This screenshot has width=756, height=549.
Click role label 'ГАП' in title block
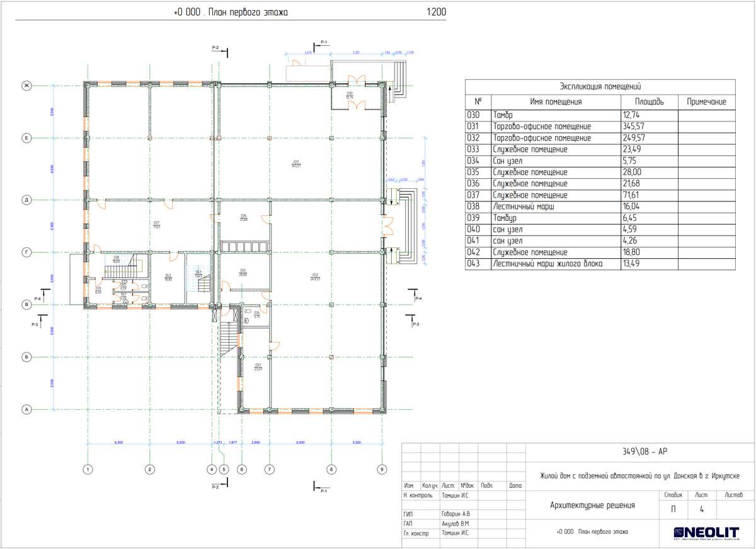point(408,523)
